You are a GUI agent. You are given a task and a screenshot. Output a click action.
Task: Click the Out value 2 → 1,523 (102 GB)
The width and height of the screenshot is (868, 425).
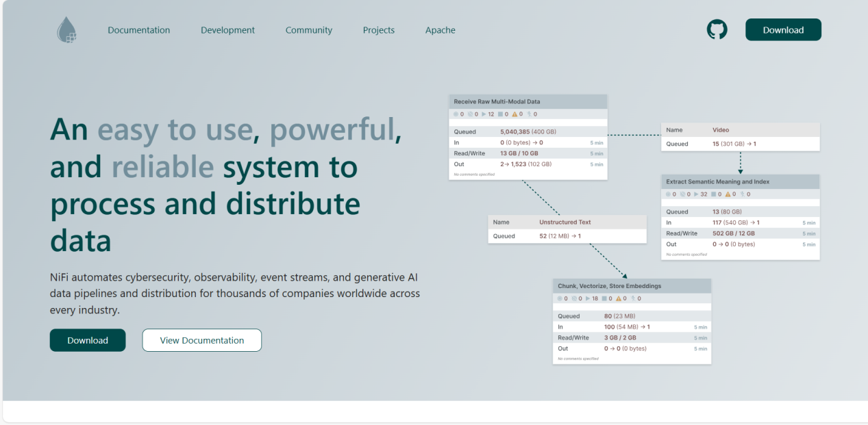525,164
